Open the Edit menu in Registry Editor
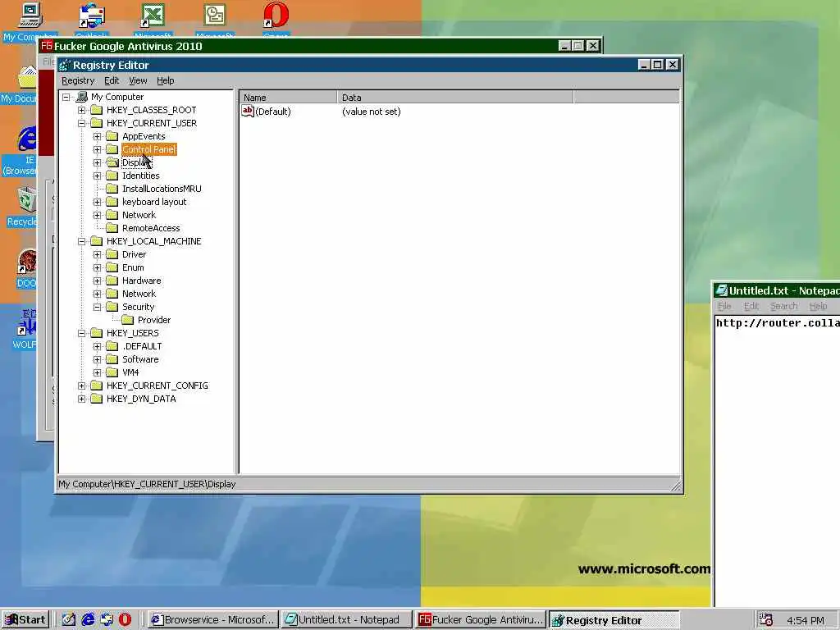 pos(112,80)
